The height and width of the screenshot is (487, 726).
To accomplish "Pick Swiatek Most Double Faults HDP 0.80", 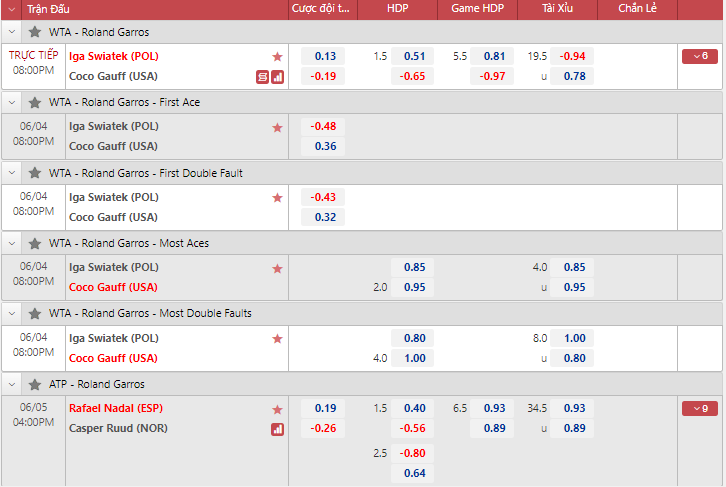I will pyautogui.click(x=413, y=338).
